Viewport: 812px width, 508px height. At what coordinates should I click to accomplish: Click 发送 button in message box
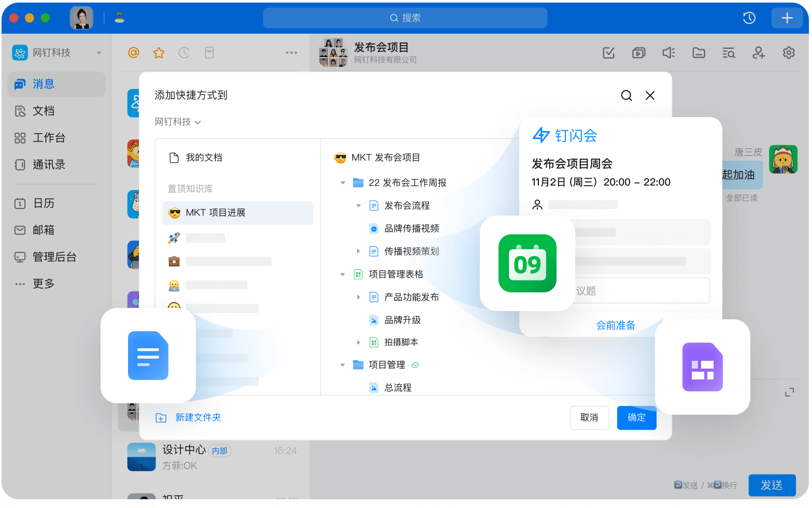pyautogui.click(x=772, y=485)
